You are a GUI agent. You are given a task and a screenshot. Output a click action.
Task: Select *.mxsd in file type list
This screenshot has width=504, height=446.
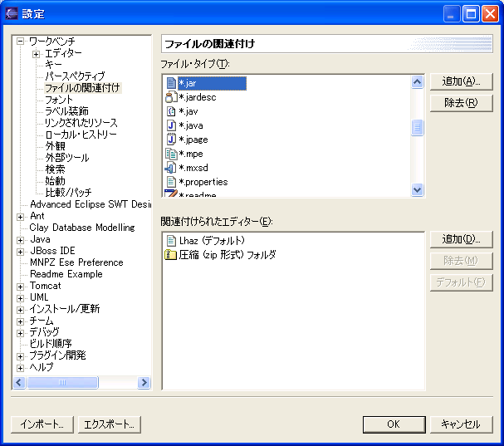(x=193, y=168)
